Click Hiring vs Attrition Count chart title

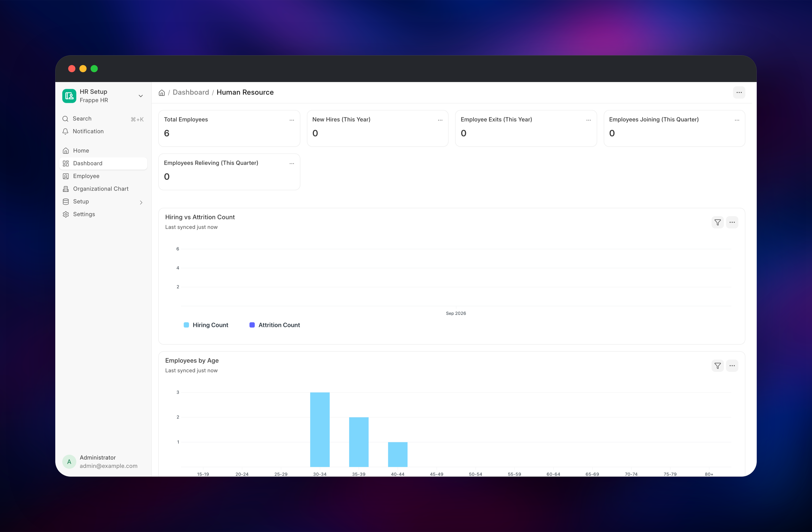click(x=200, y=217)
